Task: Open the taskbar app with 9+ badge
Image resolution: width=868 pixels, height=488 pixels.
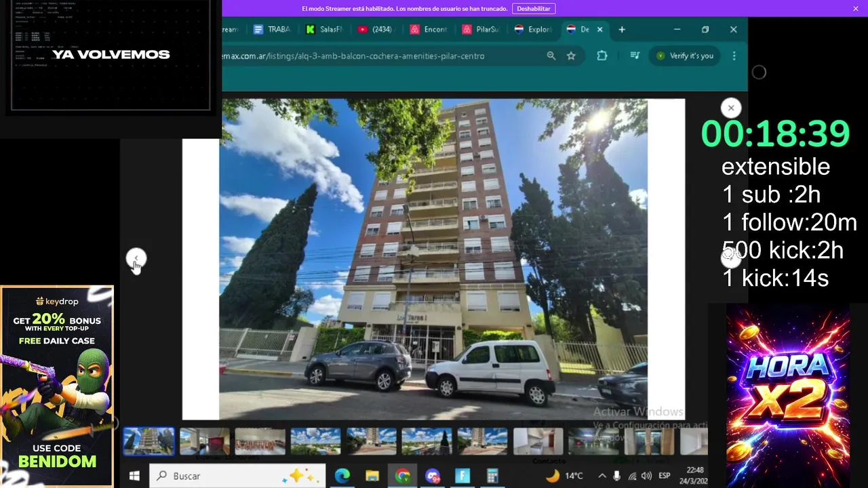Action: point(433,476)
